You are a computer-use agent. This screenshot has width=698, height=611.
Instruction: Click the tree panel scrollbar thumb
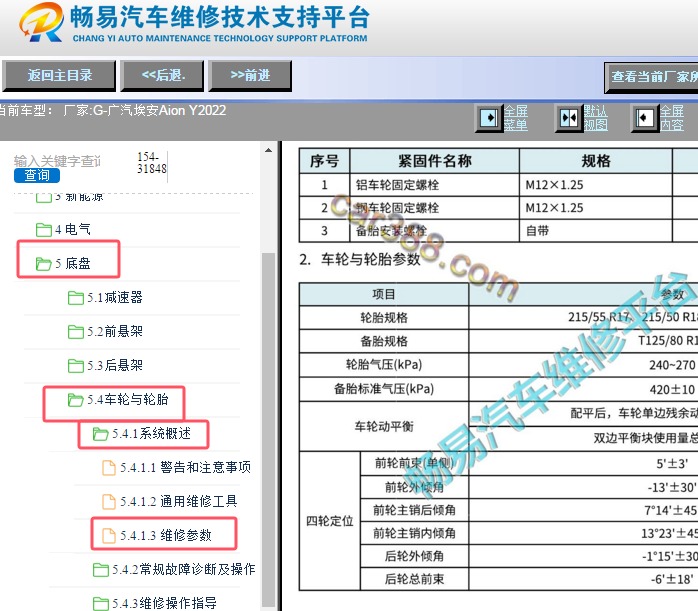(x=268, y=429)
